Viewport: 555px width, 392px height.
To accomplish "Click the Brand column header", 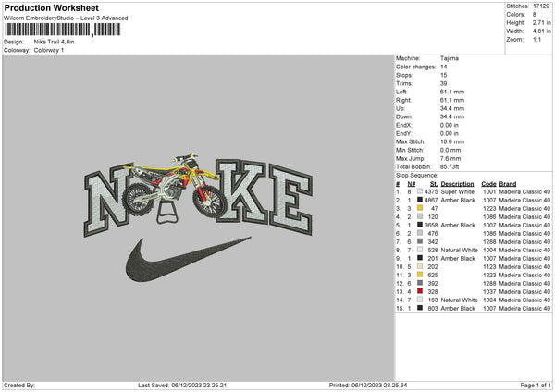I will point(508,184).
